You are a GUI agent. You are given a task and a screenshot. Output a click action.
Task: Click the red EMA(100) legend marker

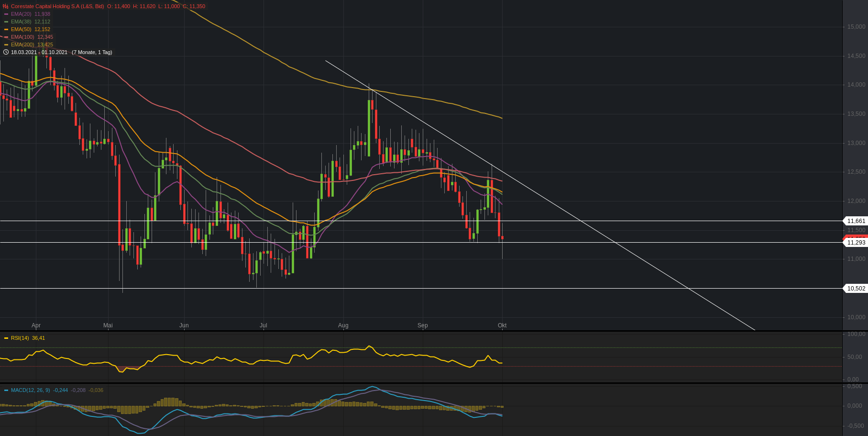coord(6,37)
